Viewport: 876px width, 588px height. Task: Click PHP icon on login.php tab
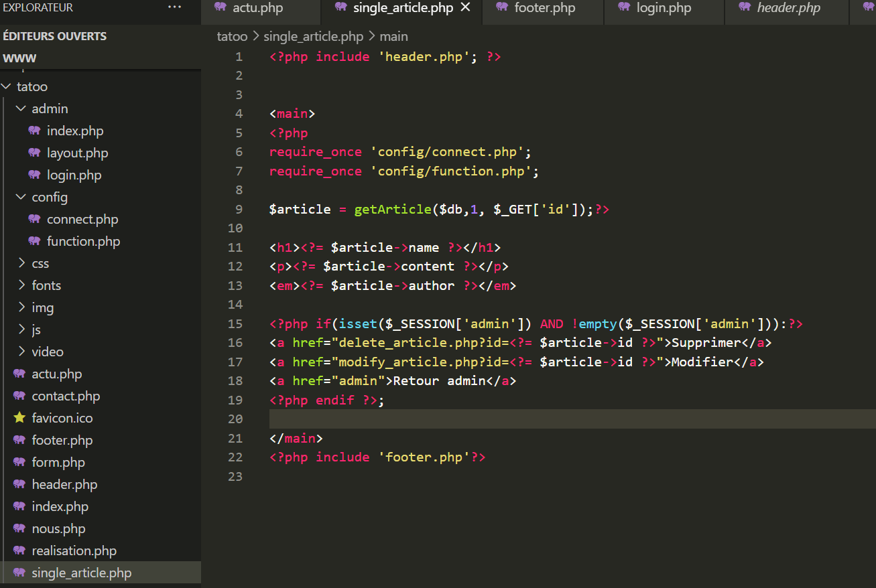coord(624,7)
